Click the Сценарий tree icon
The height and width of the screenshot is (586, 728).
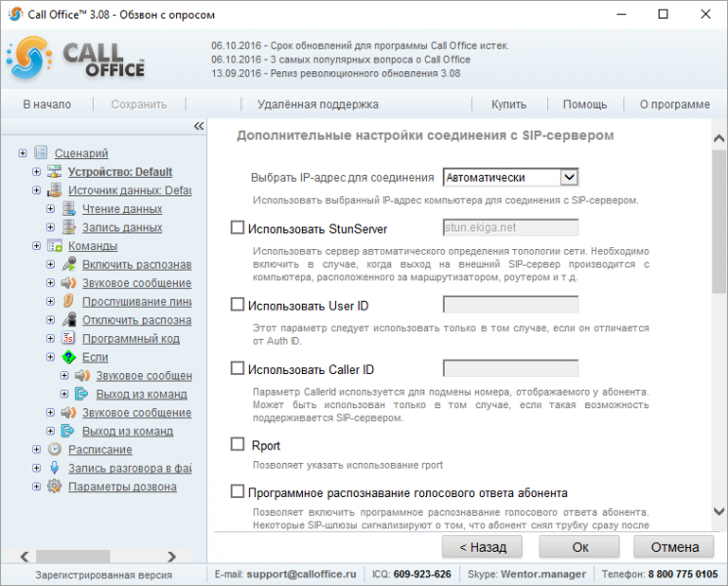[41, 152]
